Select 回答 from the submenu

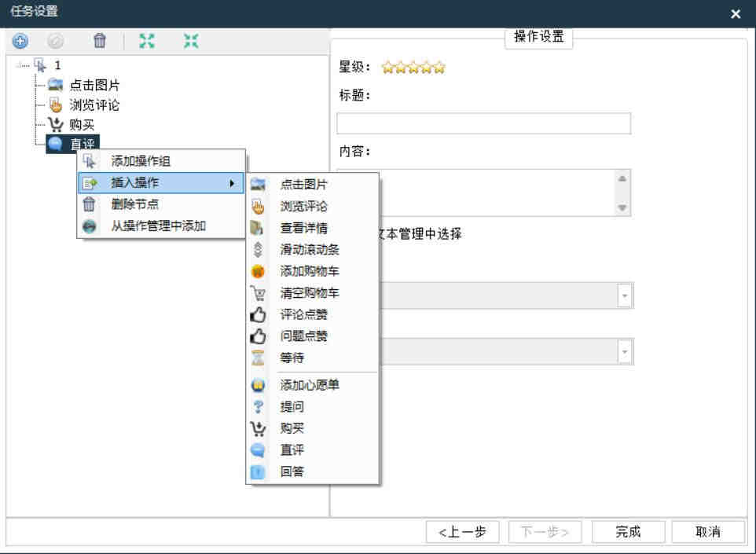pos(313,471)
